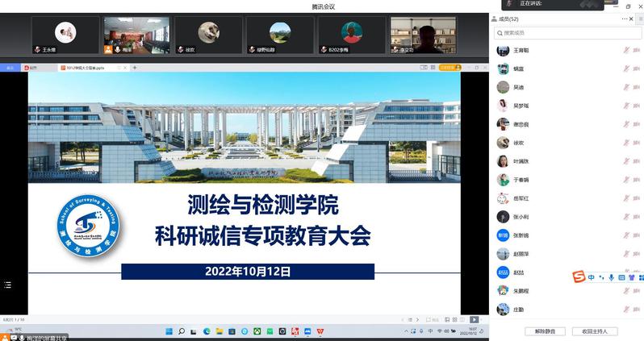Viewport: 644px width, 341px height.
Task: Toggle the muted microphone for 吴迪
Action: click(625, 87)
